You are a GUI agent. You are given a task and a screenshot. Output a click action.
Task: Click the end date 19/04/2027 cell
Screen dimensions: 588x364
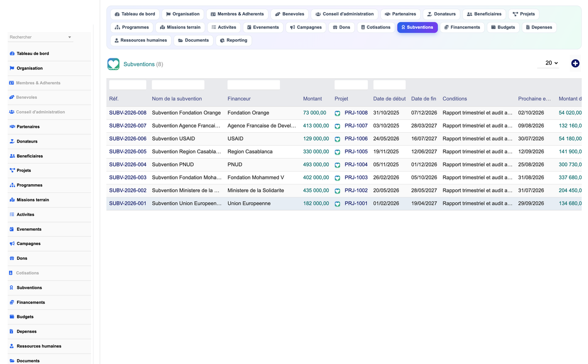pyautogui.click(x=424, y=203)
